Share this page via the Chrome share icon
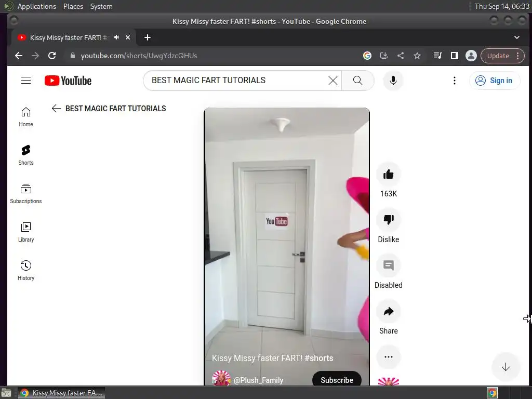 [401, 56]
